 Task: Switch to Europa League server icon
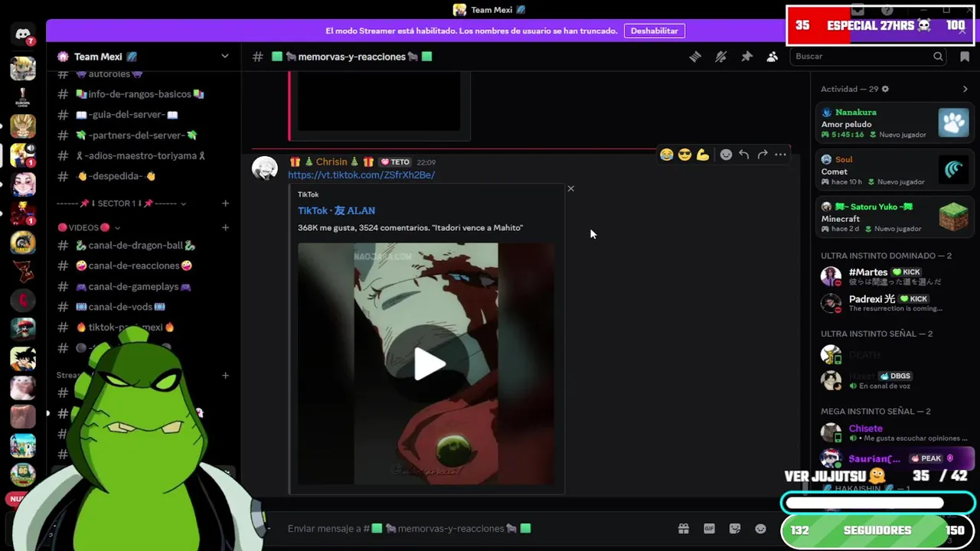(23, 97)
